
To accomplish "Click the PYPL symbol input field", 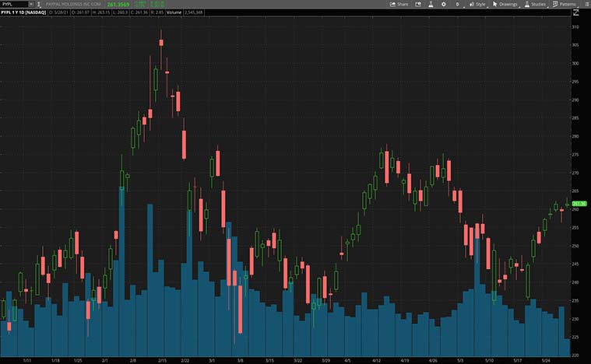I will coord(13,4).
